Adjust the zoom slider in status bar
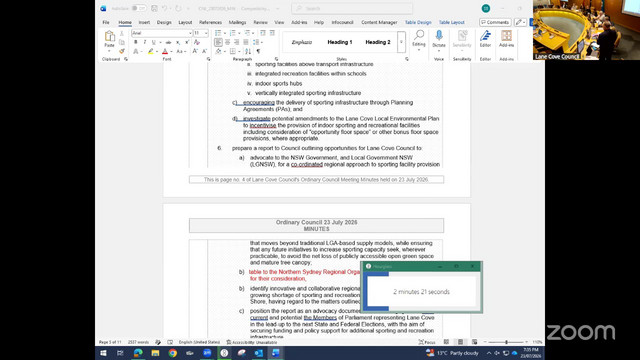Screen dimensions: 640x360 point(506,342)
